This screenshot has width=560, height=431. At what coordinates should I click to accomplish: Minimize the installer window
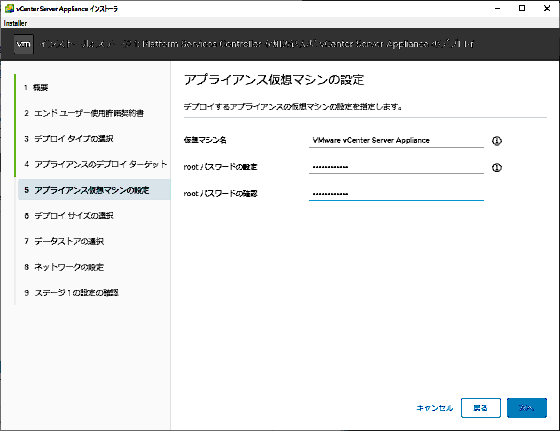pos(497,9)
